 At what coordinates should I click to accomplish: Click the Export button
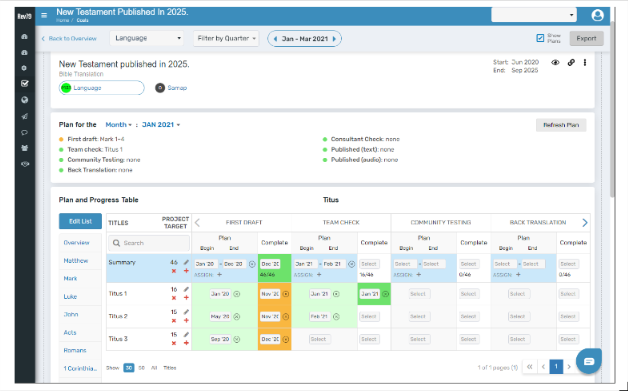click(x=586, y=38)
